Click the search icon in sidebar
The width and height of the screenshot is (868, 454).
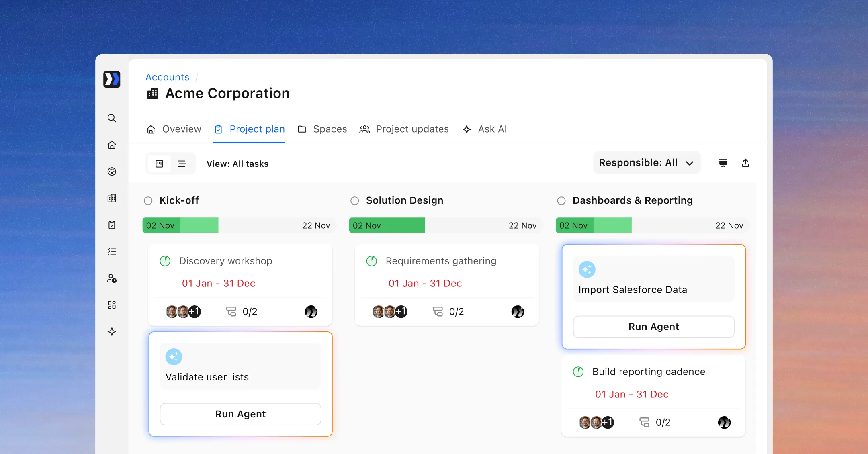pos(112,118)
